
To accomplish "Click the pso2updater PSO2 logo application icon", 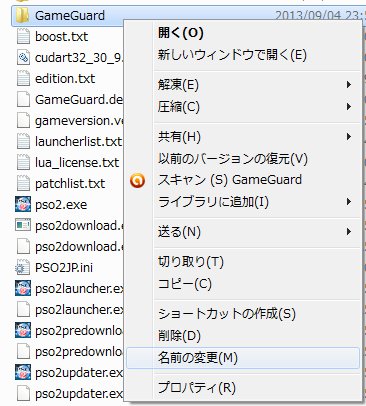I will (x=23, y=372).
